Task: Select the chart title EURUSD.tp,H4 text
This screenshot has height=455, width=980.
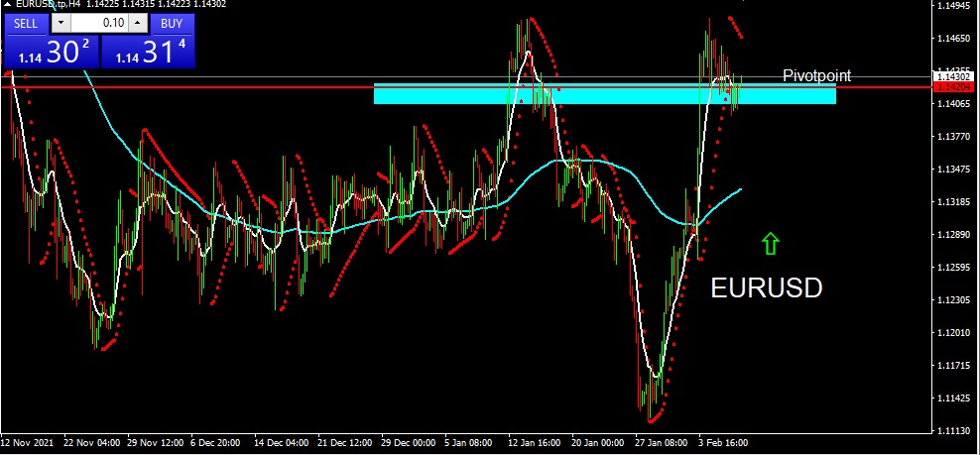Action: 51,4
